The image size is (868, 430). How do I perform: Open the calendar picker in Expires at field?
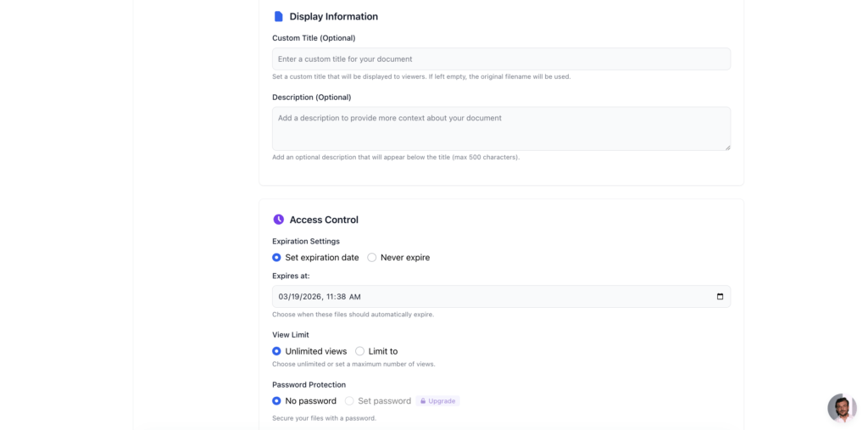(720, 297)
